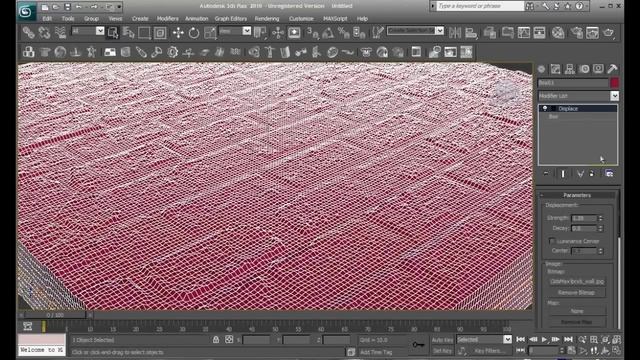This screenshot has height=360, width=640.
Task: Open the Curve Editor icon
Action: point(524,33)
